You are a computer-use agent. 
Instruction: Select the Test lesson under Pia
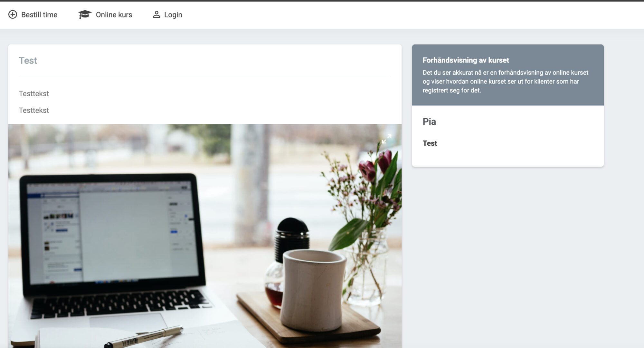(x=430, y=143)
